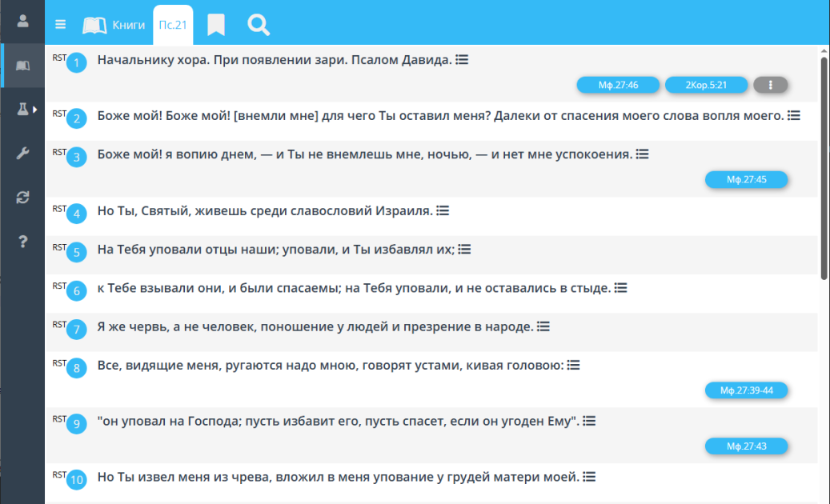Open the hamburger menu in the top bar
The width and height of the screenshot is (830, 504).
(x=60, y=24)
